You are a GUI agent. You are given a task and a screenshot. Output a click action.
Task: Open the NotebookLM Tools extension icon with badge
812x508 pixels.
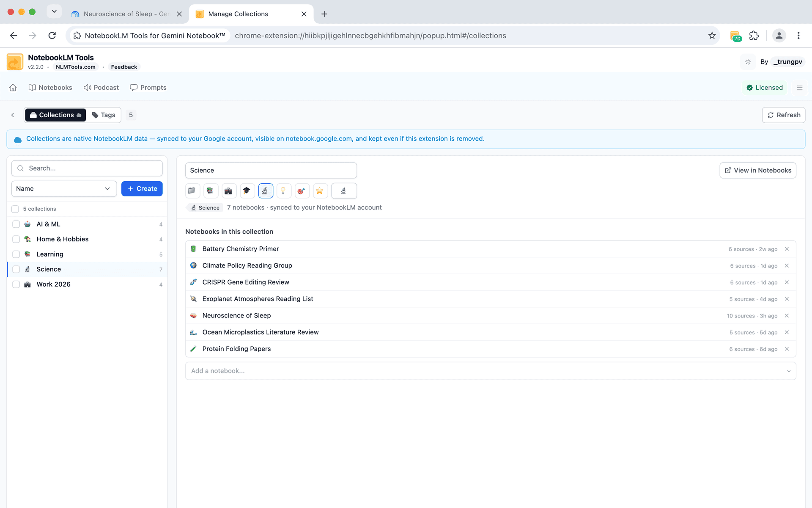point(735,36)
